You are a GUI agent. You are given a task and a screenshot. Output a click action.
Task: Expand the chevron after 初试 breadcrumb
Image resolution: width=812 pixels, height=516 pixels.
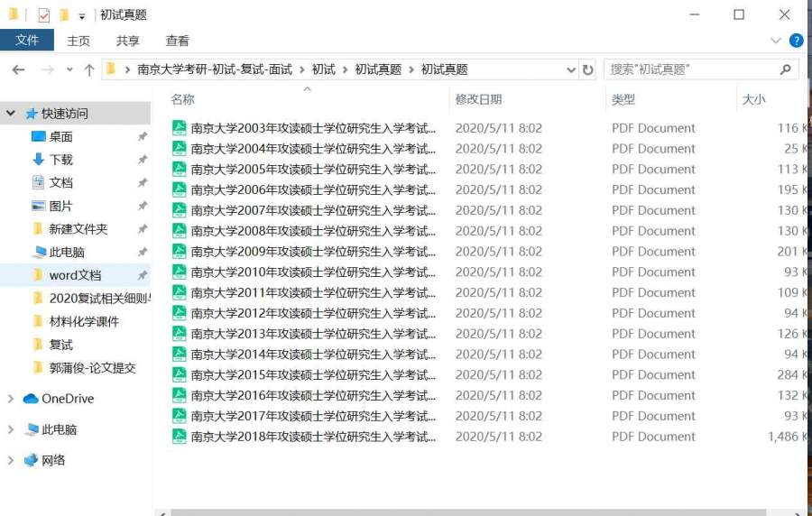pyautogui.click(x=346, y=69)
